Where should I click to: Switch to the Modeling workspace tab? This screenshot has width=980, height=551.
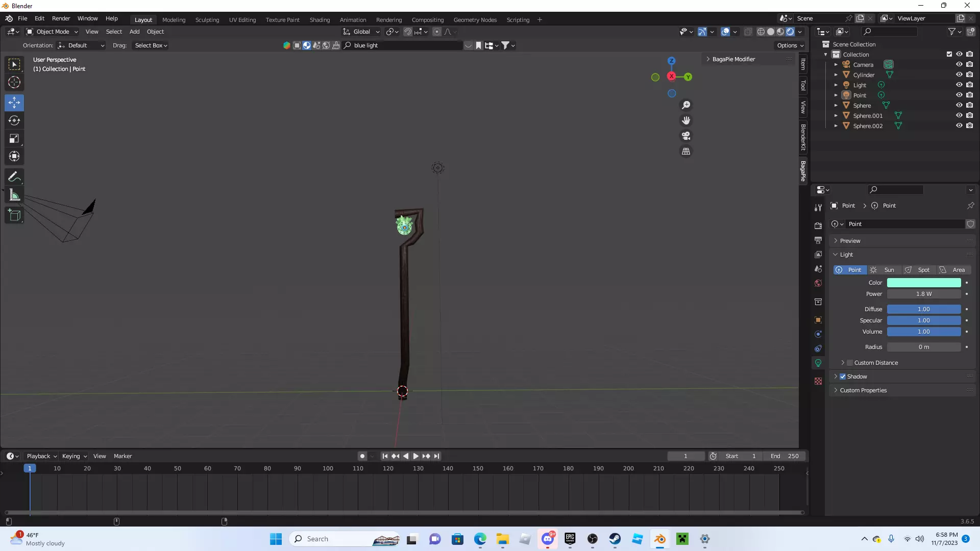pos(174,20)
